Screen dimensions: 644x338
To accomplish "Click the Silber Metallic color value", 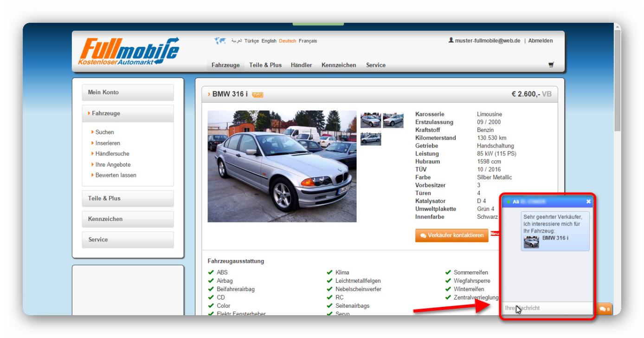I will pos(495,177).
